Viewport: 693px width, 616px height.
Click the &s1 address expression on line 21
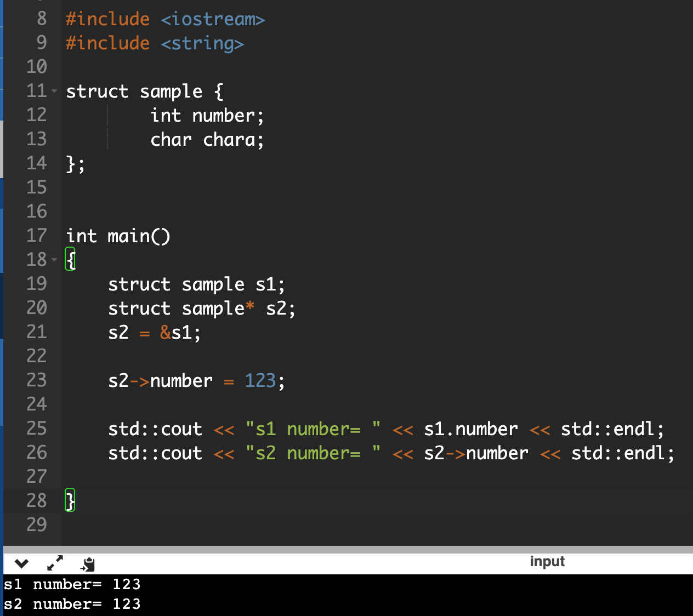[x=180, y=332]
